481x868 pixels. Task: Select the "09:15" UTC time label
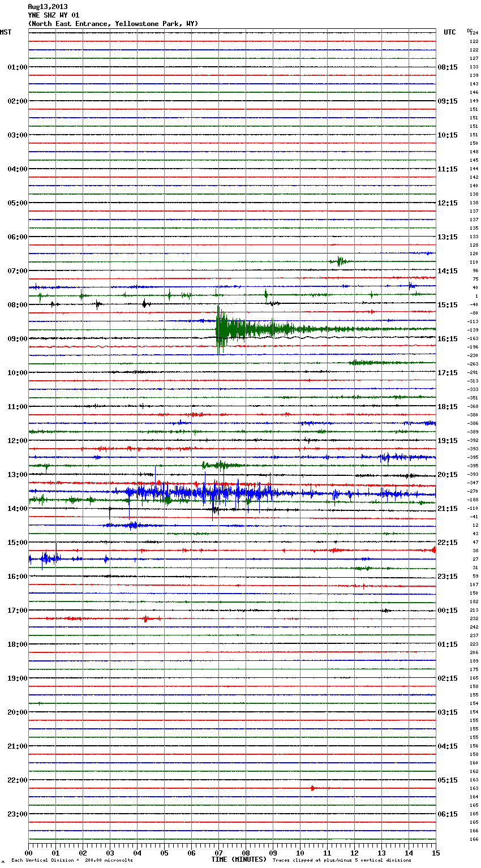[x=448, y=101]
